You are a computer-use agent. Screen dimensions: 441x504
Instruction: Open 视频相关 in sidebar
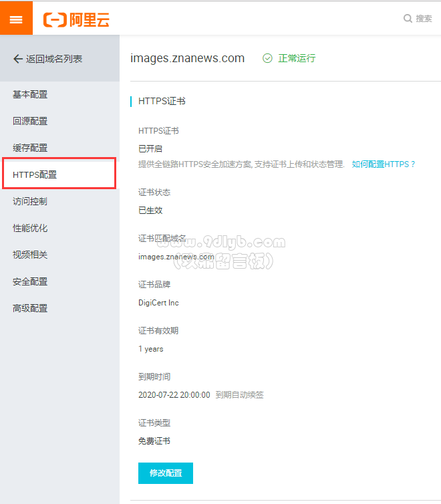click(x=30, y=255)
